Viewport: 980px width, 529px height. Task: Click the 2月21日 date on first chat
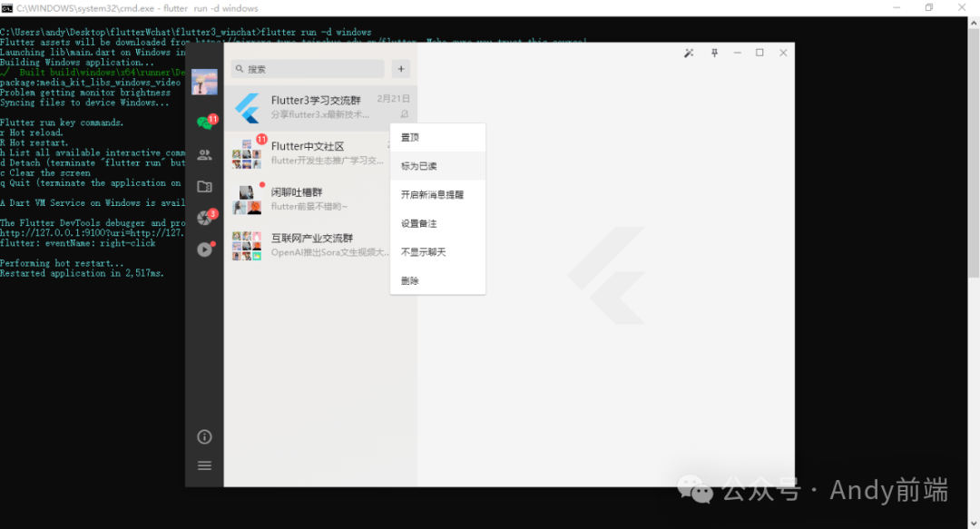(x=393, y=99)
